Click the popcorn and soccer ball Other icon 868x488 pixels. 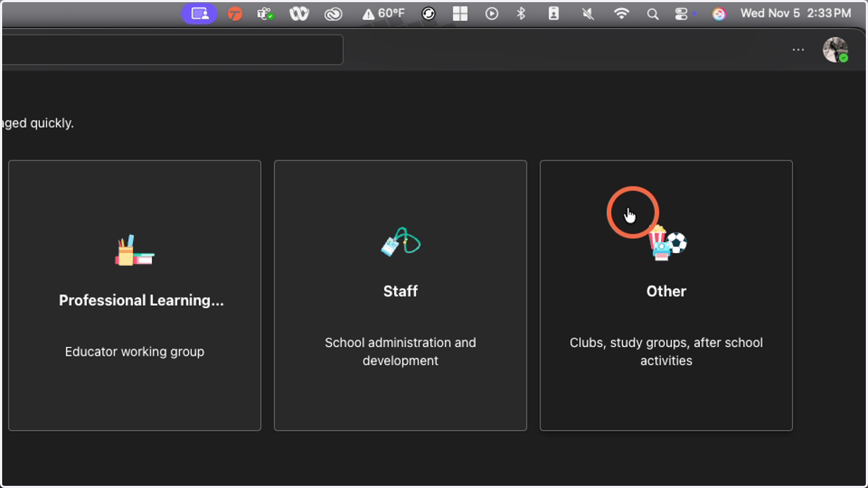pos(667,242)
